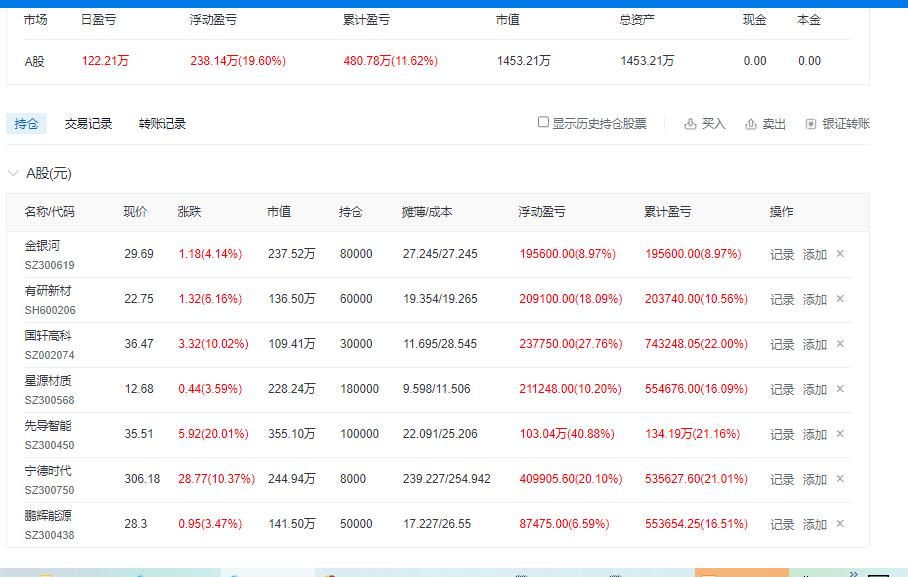Remove 先导智能 row with its × icon
The width and height of the screenshot is (908, 577).
coord(840,434)
